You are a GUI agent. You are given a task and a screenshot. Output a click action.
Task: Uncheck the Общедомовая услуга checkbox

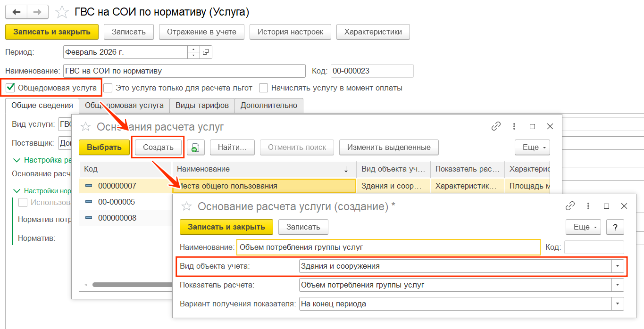10,88
